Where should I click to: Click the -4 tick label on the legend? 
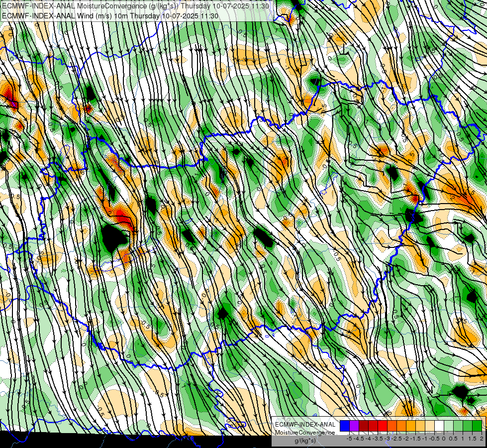click(368, 439)
